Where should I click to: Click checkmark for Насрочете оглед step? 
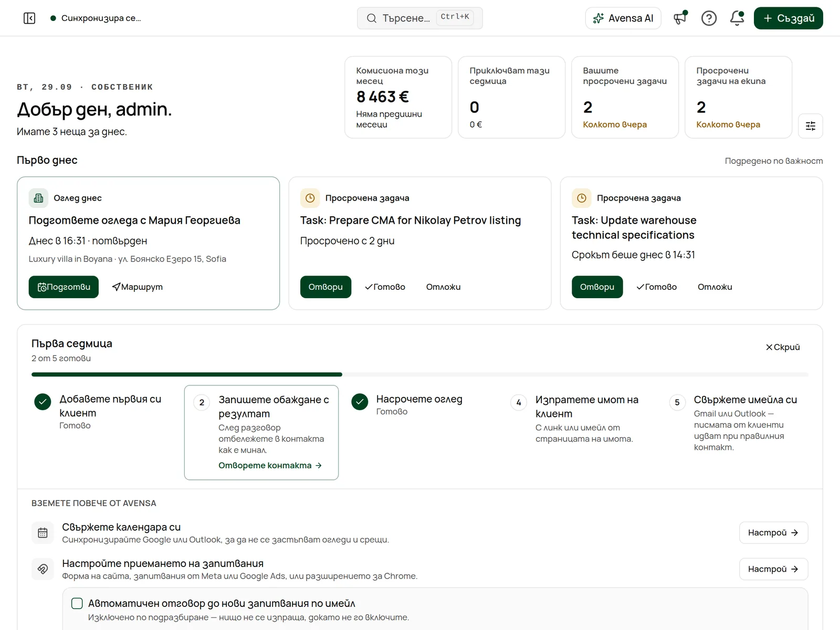(x=360, y=402)
